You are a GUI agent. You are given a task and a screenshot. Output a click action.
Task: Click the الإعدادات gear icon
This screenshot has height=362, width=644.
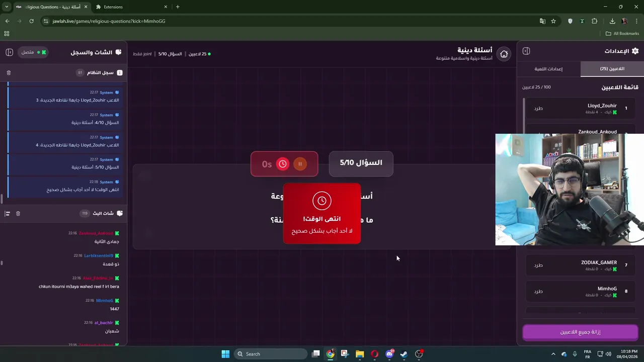[635, 51]
